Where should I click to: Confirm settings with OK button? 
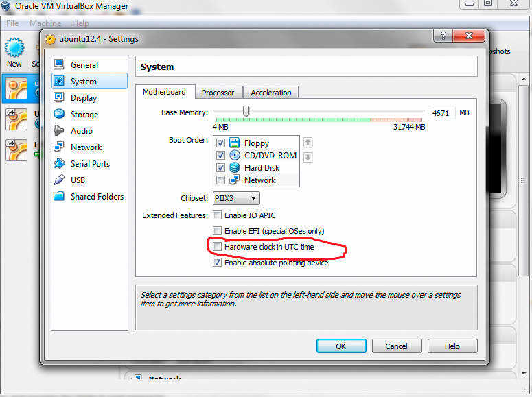tap(341, 346)
